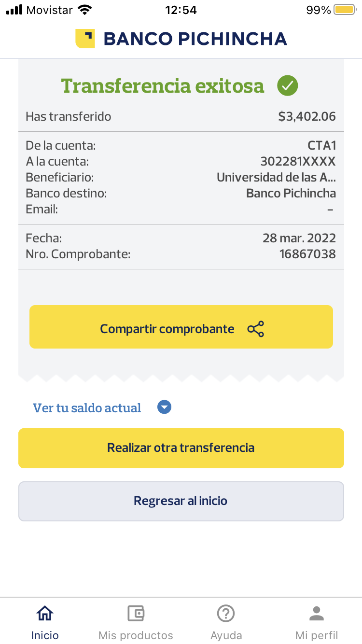
Task: Open Ver tu saldo actual link
Action: click(87, 408)
